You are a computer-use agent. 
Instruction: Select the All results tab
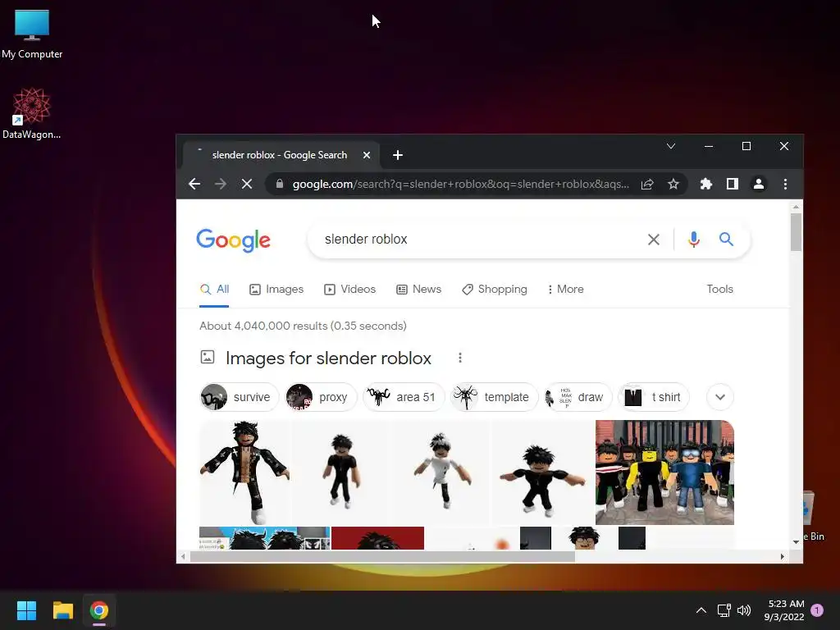click(214, 290)
